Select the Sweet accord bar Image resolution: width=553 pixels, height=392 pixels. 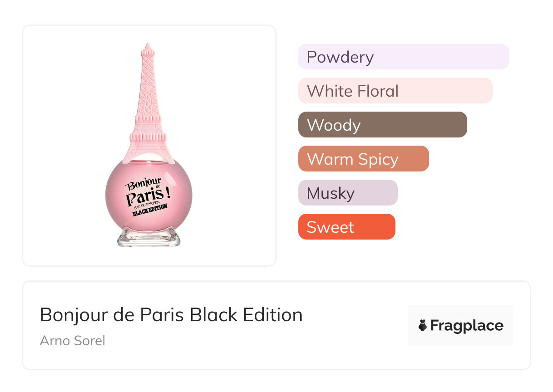coord(347,227)
